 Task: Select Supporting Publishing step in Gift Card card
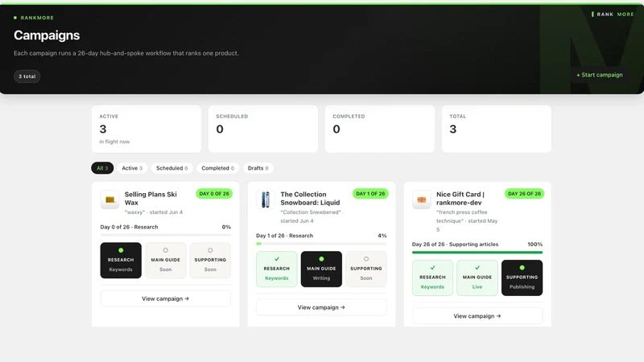click(x=522, y=278)
